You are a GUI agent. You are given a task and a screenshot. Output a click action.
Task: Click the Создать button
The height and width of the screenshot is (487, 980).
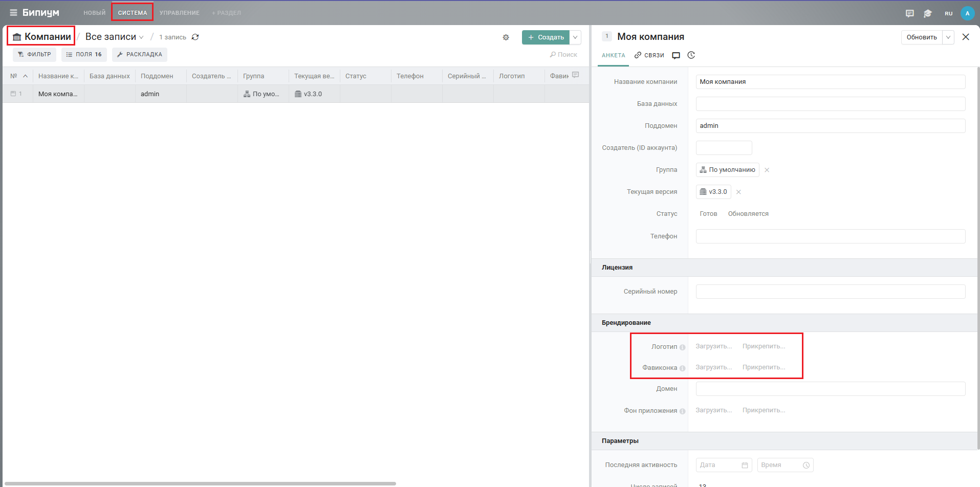tap(546, 37)
